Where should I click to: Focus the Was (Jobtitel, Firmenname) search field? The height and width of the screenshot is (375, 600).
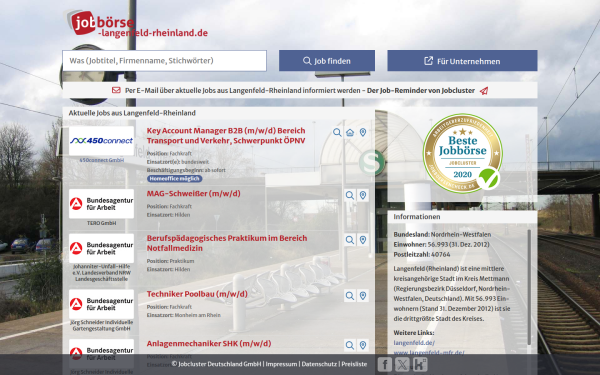point(165,61)
